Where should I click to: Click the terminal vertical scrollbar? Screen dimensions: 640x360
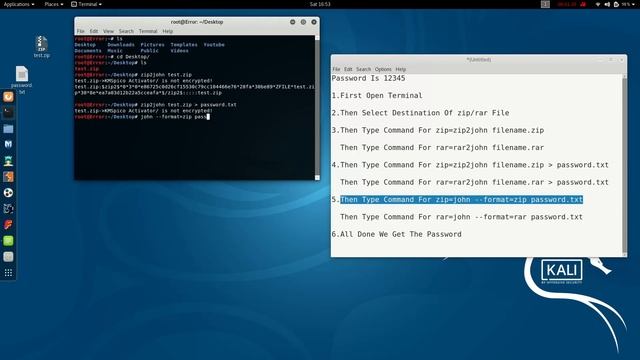[317, 107]
